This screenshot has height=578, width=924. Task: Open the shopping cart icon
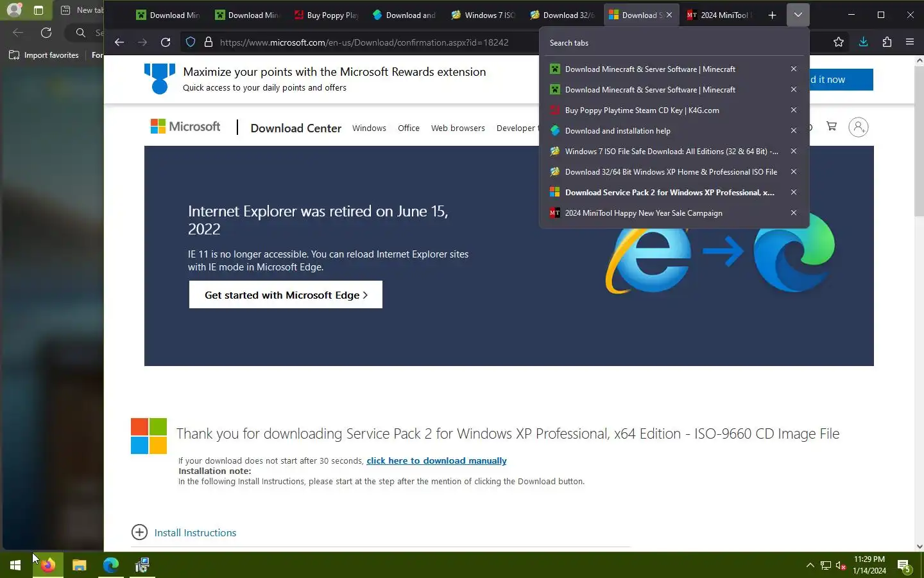(x=832, y=127)
